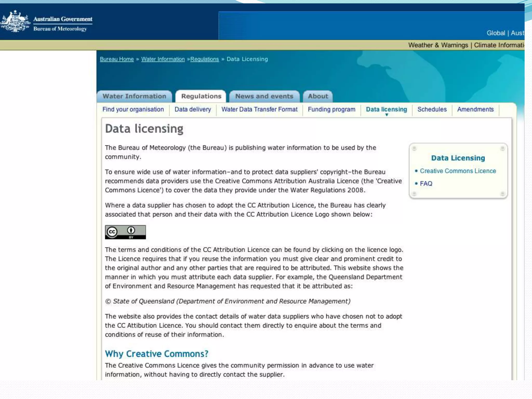Viewport: 532px width, 399px height.
Task: Open the Water Information tab
Action: (x=134, y=96)
